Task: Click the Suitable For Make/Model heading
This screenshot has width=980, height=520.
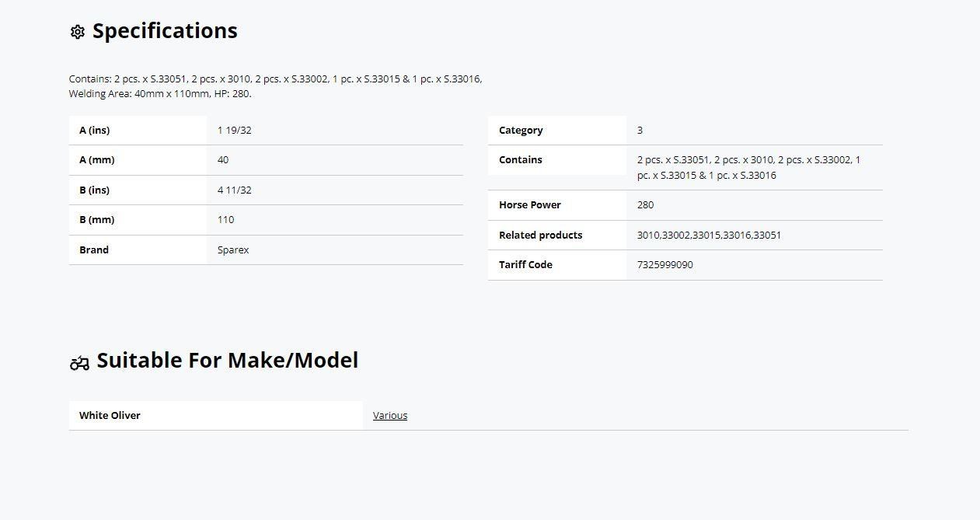Action: (227, 361)
